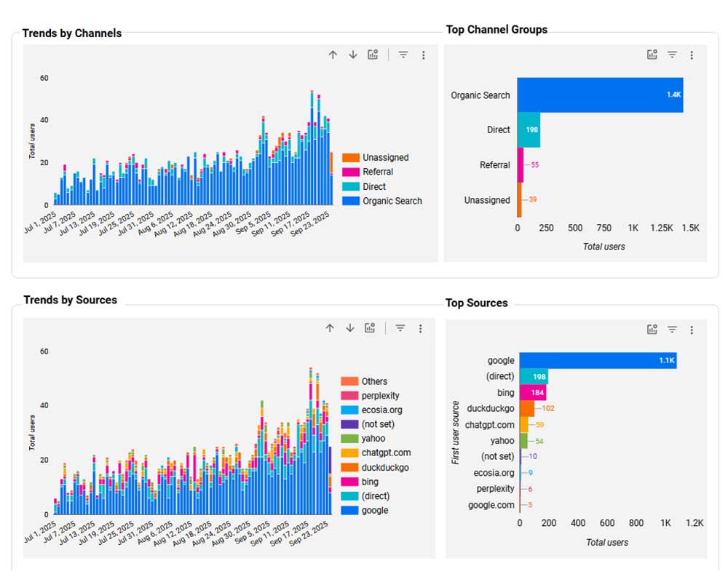Open filter icon in Trends by Channels chart
The image size is (728, 582).
403,55
